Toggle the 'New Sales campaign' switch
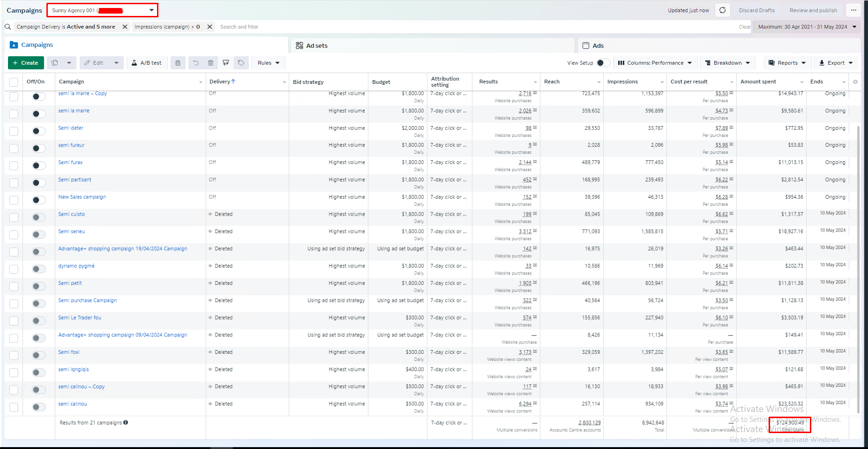 tap(38, 200)
